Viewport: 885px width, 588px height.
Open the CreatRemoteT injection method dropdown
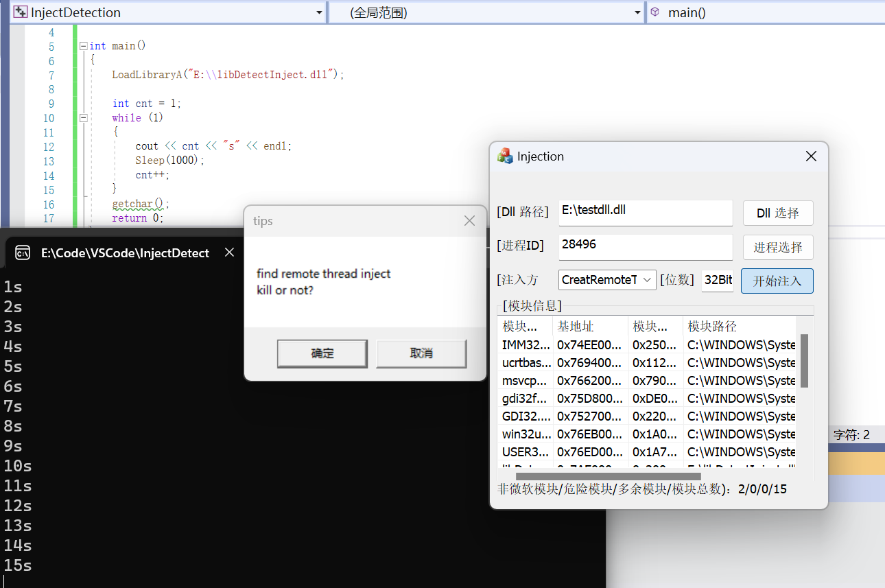647,280
